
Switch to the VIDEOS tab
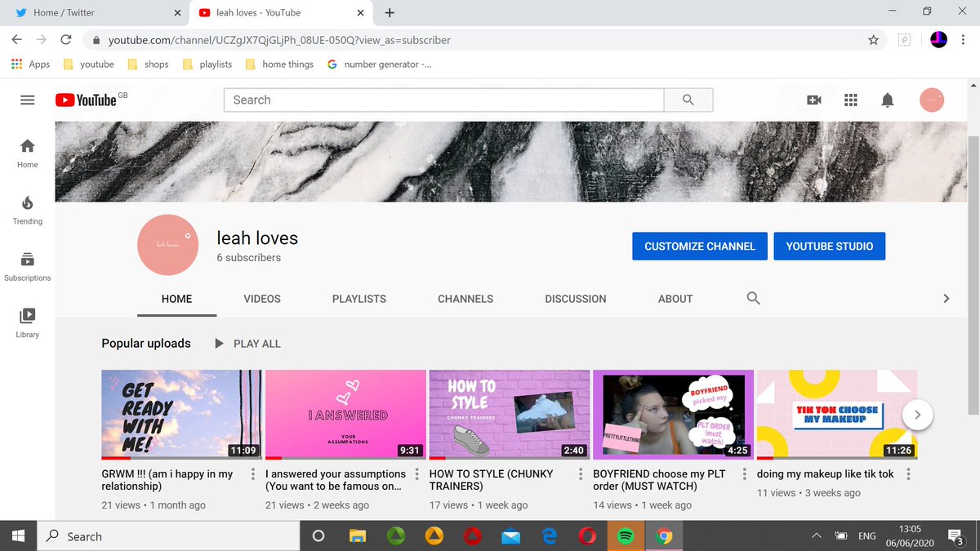pyautogui.click(x=261, y=299)
